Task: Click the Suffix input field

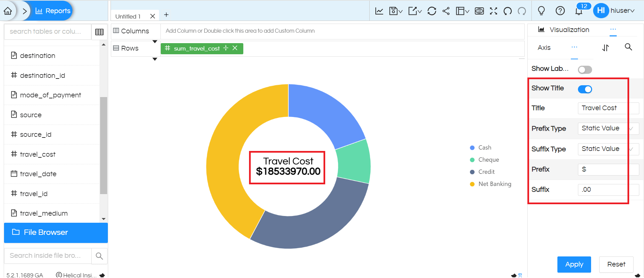Action: click(608, 190)
